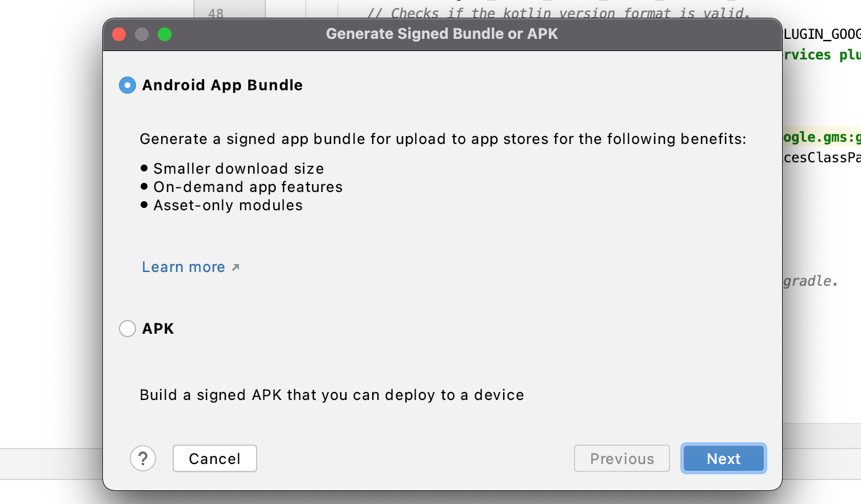Click the Android App Bundle label text
Image resolution: width=861 pixels, height=504 pixels.
pos(222,85)
